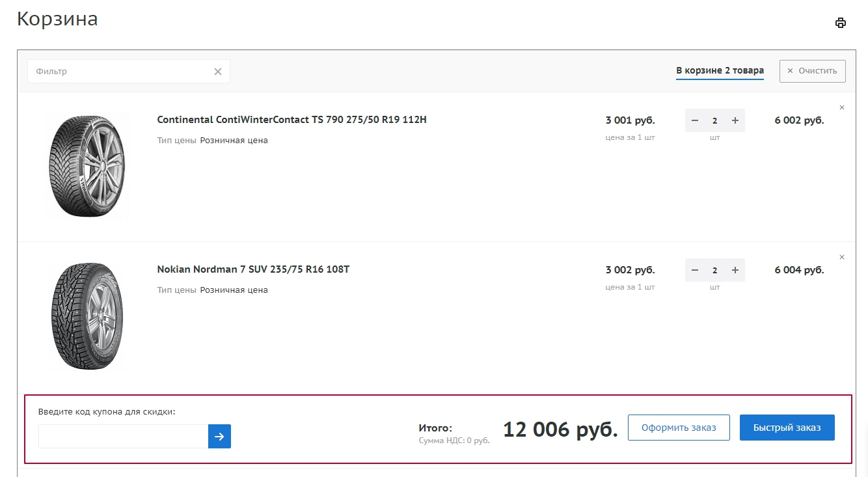Image resolution: width=868 pixels, height=477 pixels.
Task: Increase quantity of the Continental tire
Action: (x=735, y=120)
